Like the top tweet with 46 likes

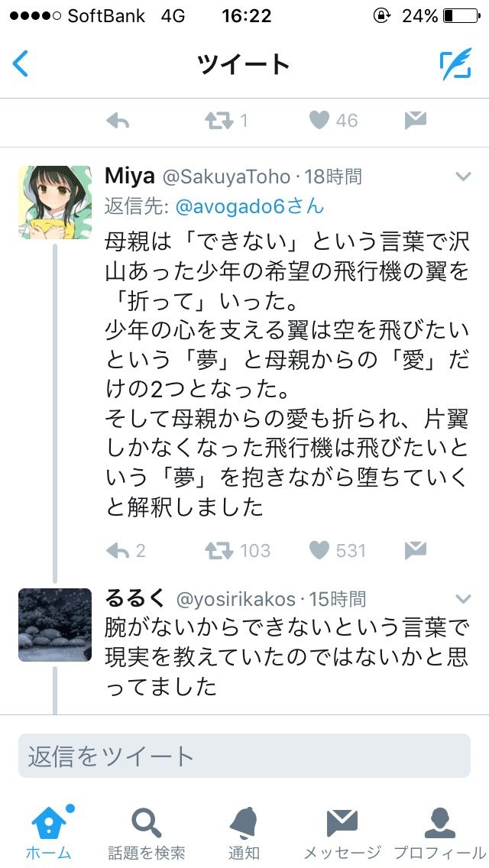[x=319, y=120]
